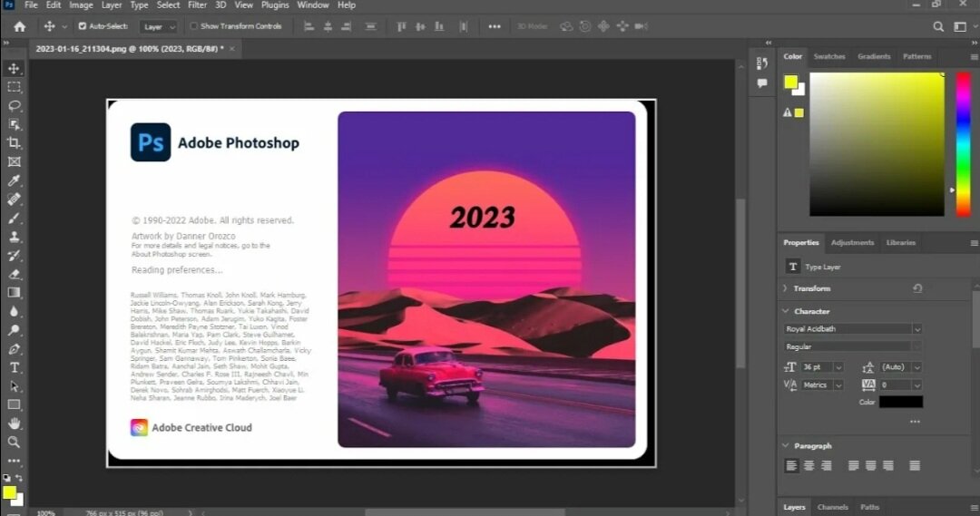Open the History panel icon

[762, 63]
